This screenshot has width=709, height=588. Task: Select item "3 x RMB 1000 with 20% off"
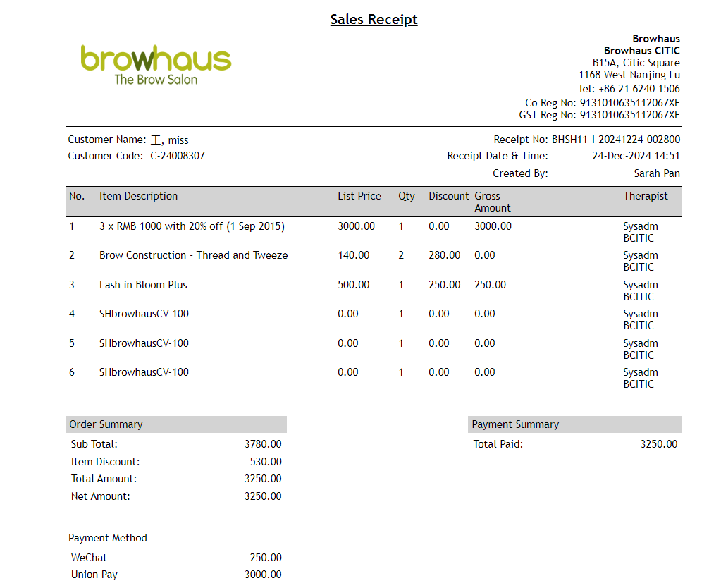tap(192, 226)
